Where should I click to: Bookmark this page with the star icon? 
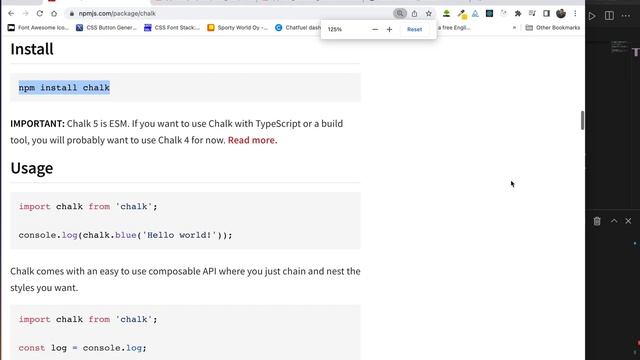point(429,13)
